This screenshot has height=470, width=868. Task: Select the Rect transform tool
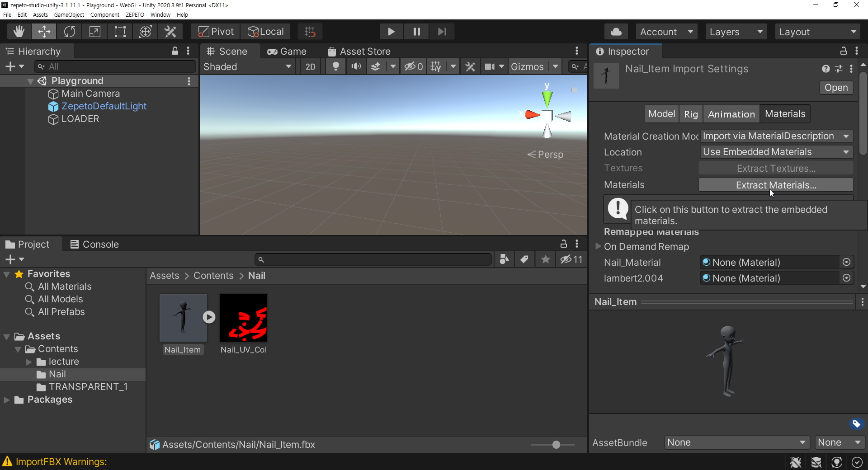[x=120, y=32]
